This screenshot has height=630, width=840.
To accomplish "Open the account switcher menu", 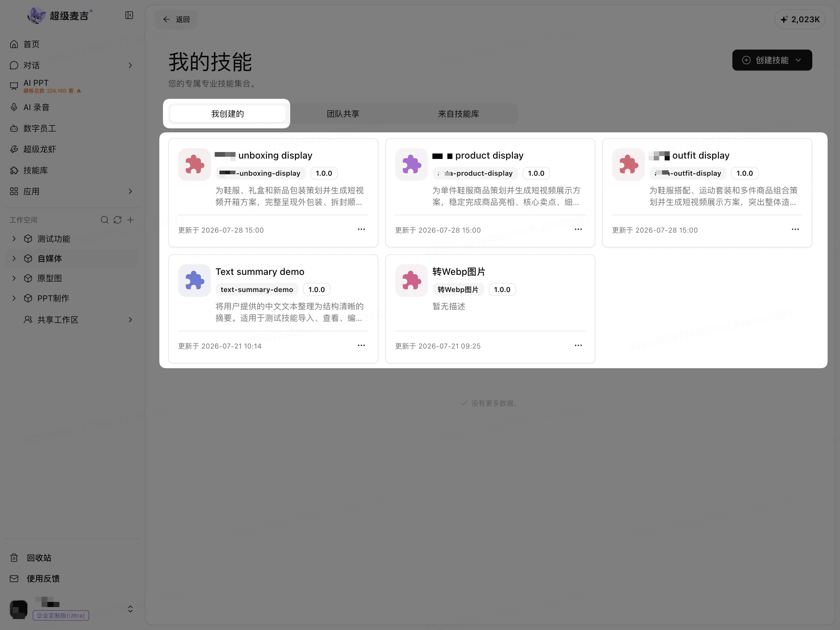I will click(x=130, y=609).
